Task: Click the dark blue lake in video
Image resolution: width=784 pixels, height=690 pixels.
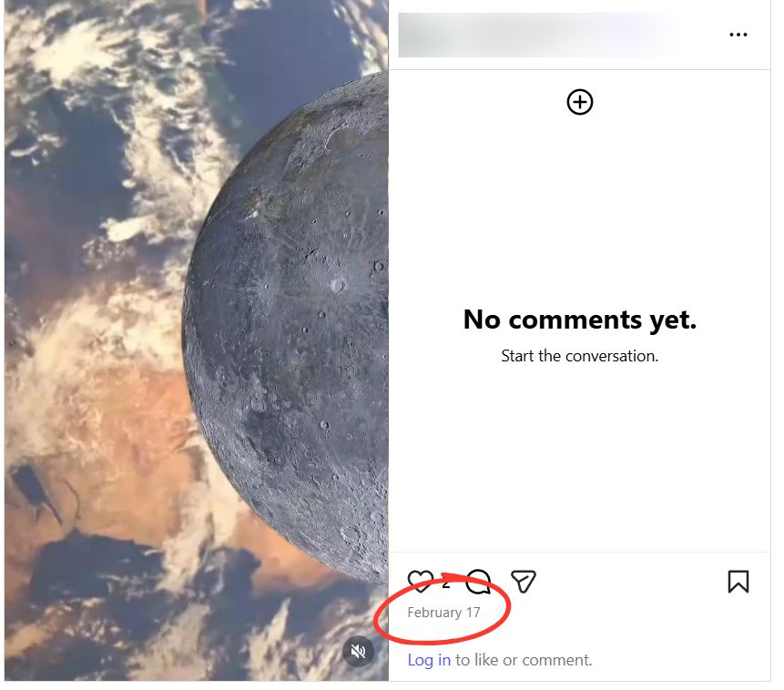Action: [x=35, y=488]
